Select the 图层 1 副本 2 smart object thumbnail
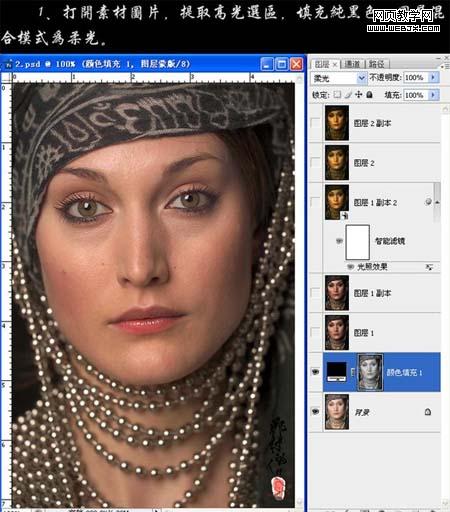Viewport: 450px width, 512px height. [x=337, y=202]
